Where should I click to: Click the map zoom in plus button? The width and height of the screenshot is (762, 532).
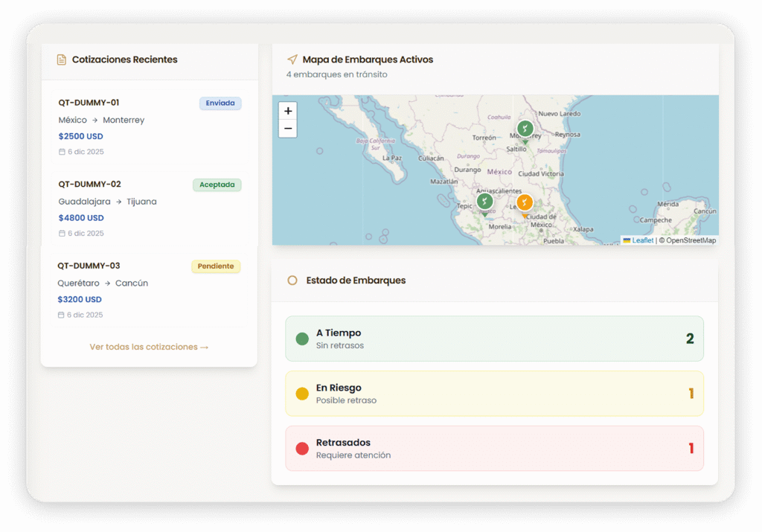288,111
